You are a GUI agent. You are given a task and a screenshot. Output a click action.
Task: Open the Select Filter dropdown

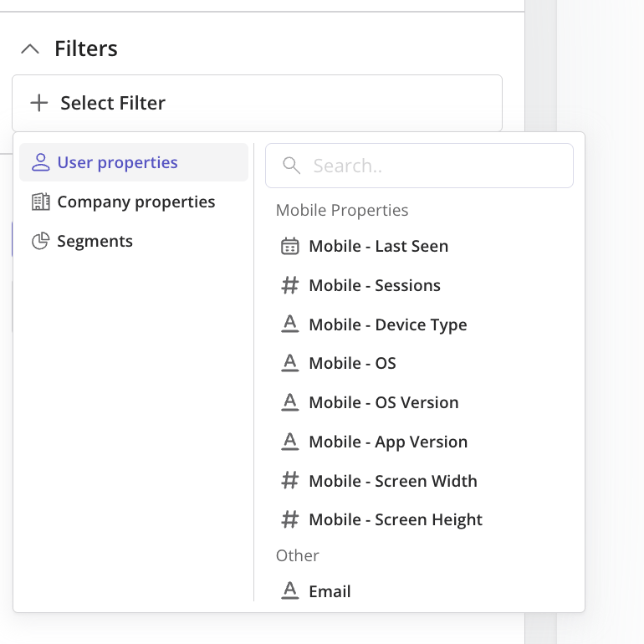click(257, 103)
